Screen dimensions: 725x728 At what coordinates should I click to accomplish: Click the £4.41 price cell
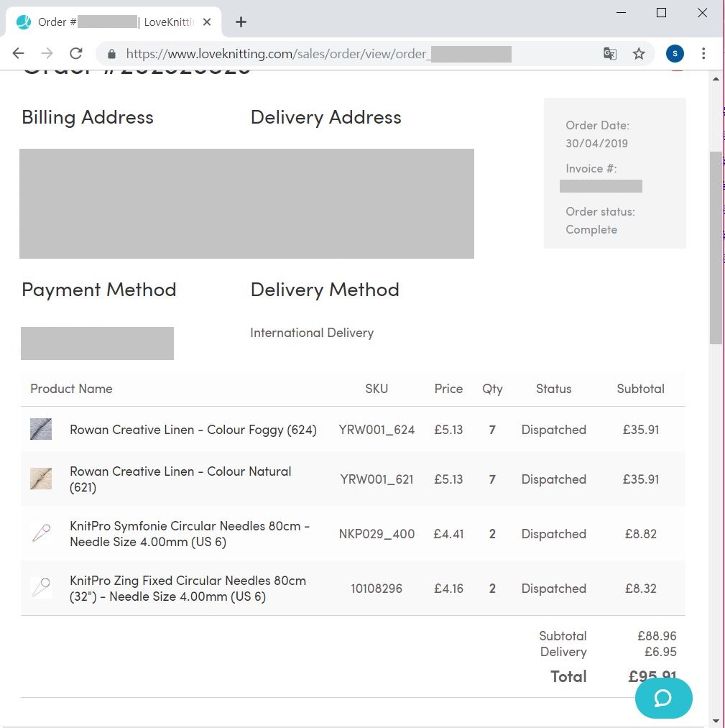(448, 534)
